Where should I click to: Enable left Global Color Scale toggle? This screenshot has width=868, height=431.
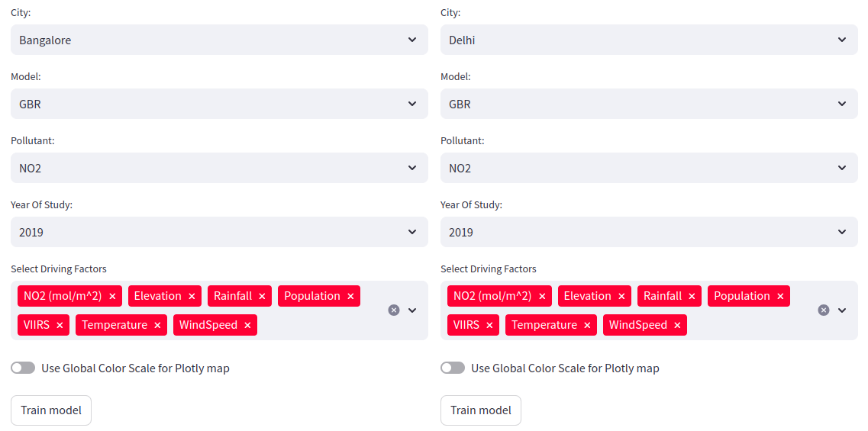[x=23, y=368]
